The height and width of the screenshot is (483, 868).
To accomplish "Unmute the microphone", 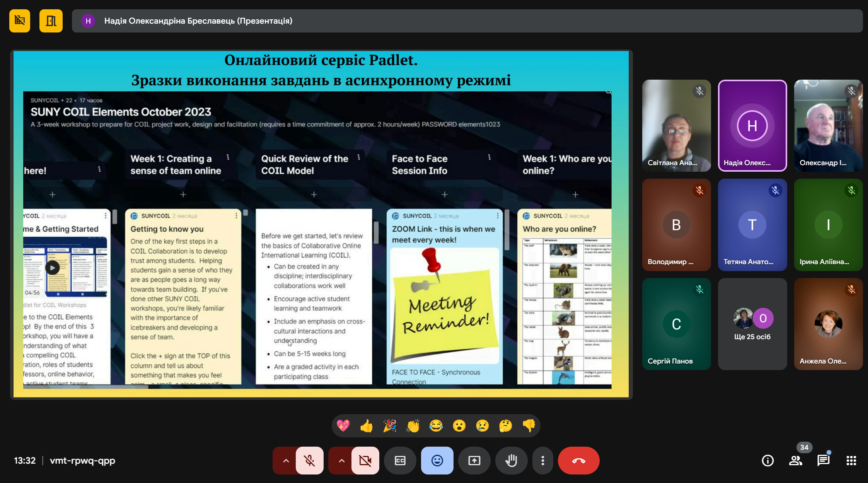I will tap(309, 461).
